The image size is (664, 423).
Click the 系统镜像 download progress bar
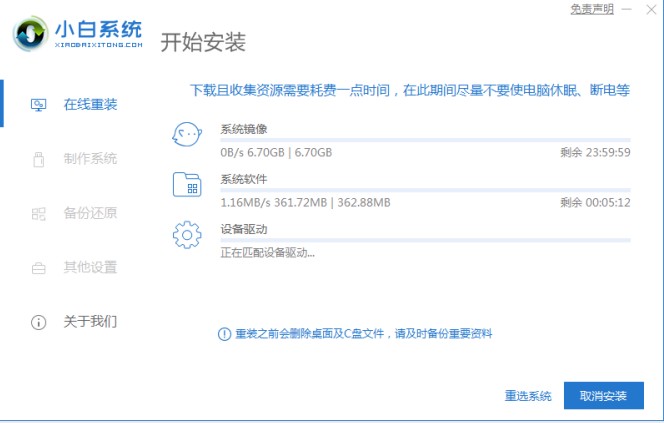(x=425, y=140)
